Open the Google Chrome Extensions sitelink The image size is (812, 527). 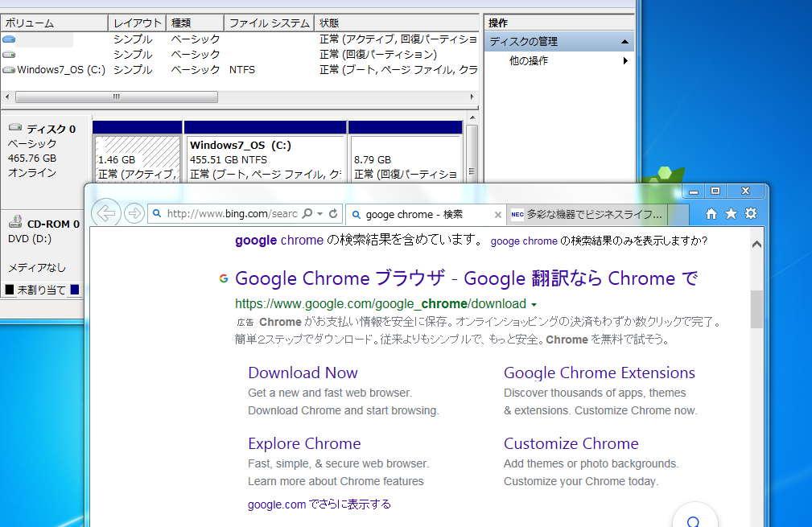[600, 373]
